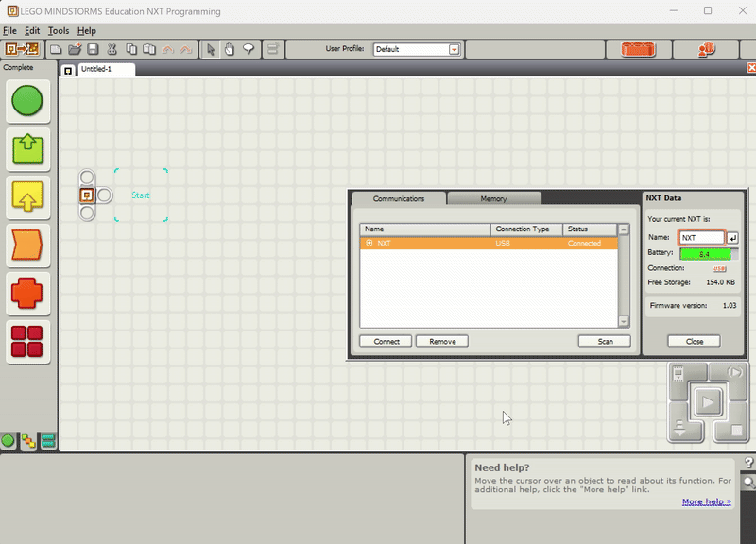Click the Start placeholder on canvas
756x544 pixels.
[141, 195]
